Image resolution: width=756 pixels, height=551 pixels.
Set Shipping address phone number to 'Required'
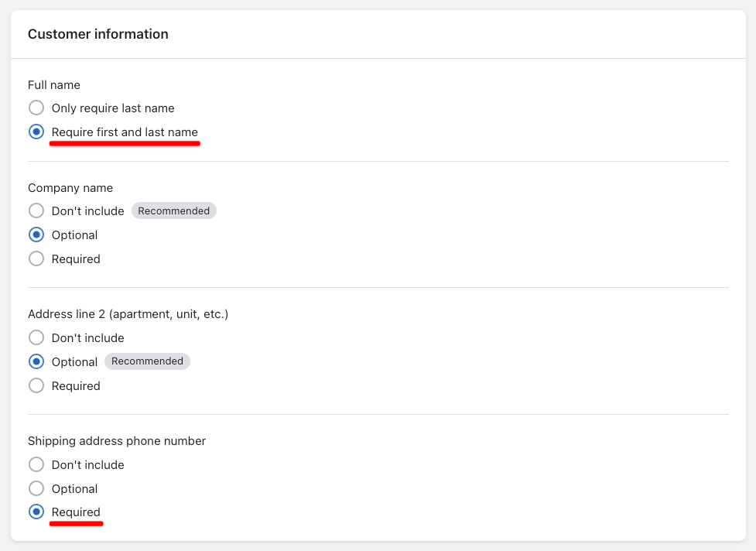pos(36,512)
